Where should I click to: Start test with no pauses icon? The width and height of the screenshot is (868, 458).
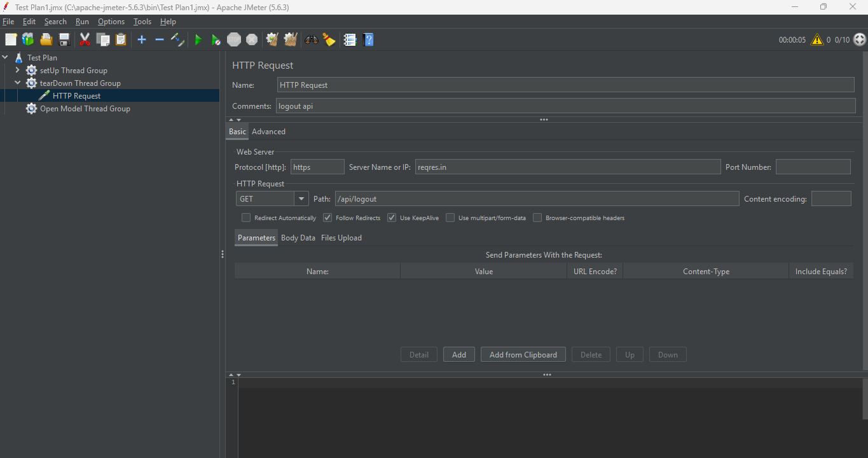click(216, 39)
